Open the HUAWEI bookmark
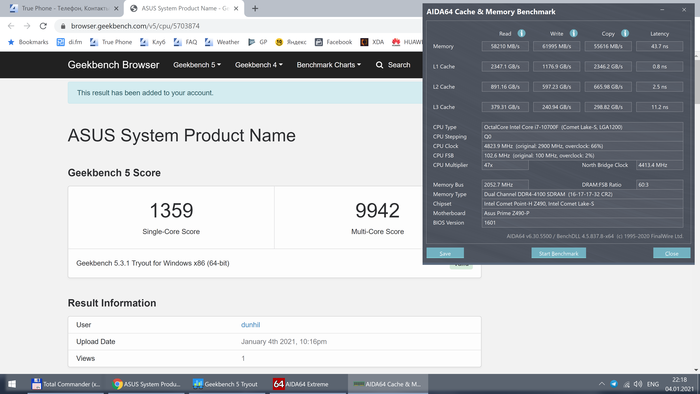Image resolution: width=700 pixels, height=394 pixels. (407, 42)
